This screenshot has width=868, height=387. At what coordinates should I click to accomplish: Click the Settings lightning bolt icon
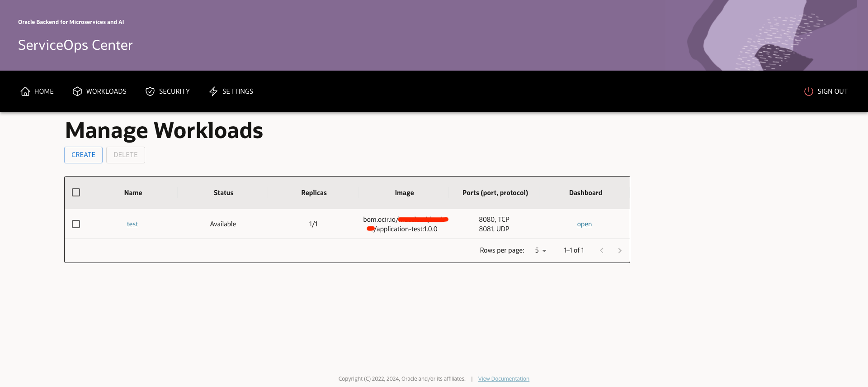(x=213, y=91)
